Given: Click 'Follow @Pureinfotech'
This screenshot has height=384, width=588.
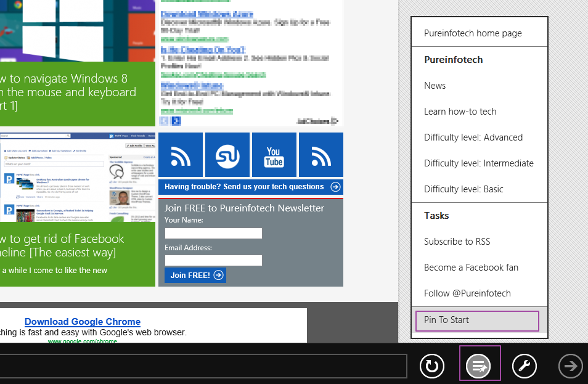Looking at the screenshot, I should 467,293.
